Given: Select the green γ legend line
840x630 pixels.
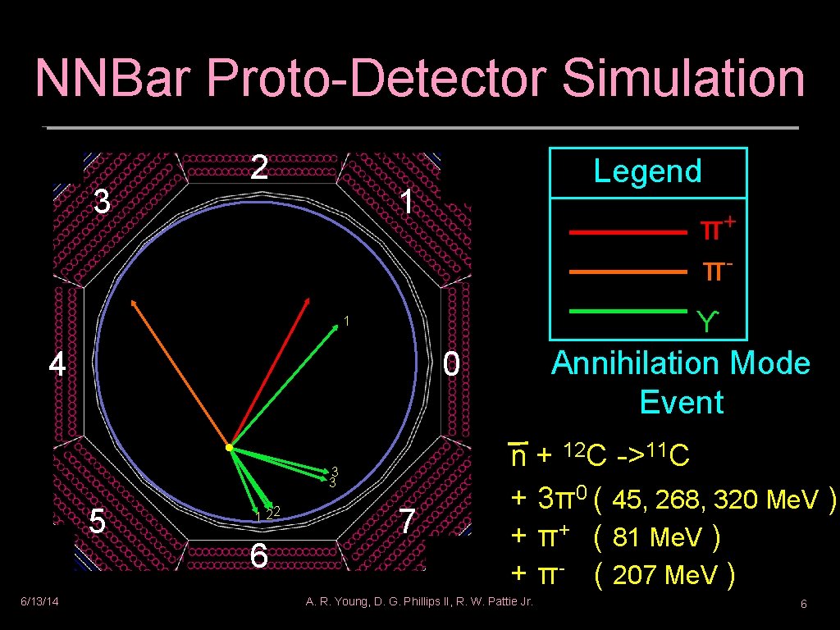Looking at the screenshot, I should coord(628,311).
